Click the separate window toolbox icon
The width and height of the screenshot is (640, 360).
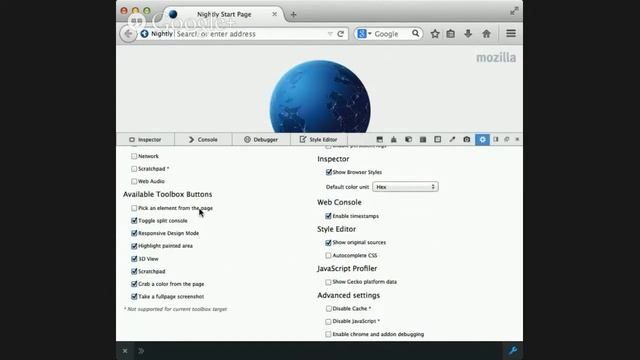[x=507, y=140]
